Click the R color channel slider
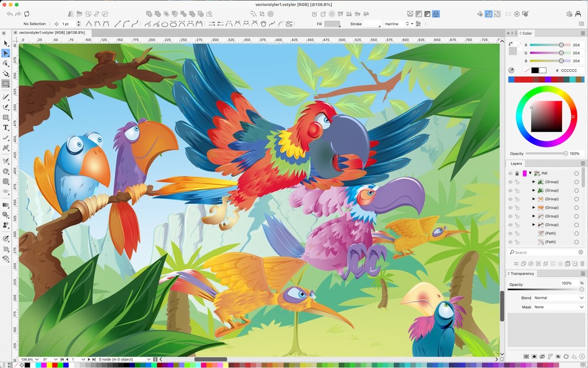The image size is (588, 368). (x=550, y=45)
